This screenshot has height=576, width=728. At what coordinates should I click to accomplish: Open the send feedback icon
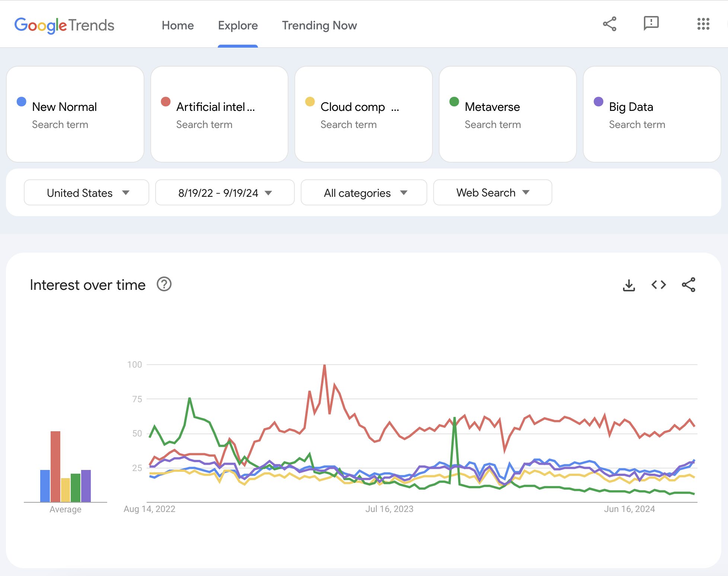coord(651,23)
